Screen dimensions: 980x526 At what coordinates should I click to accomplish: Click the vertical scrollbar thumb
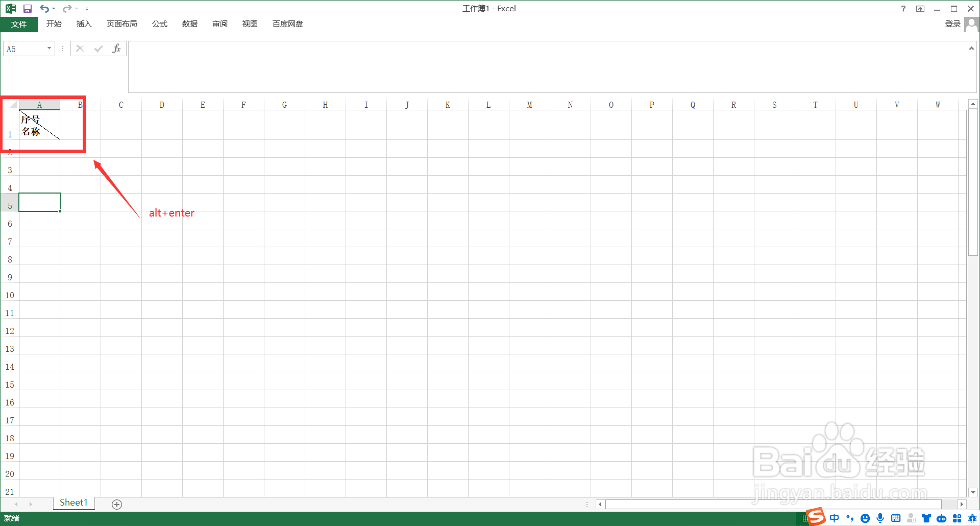tap(973, 182)
